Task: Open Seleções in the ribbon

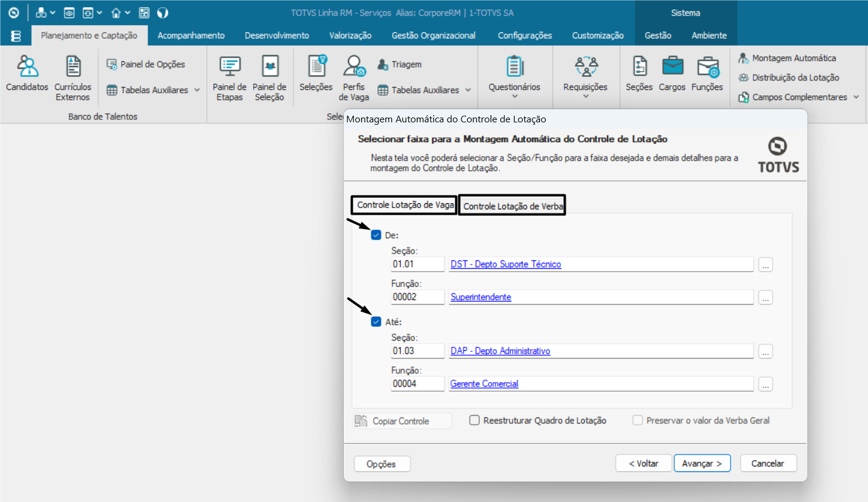Action: 316,73
